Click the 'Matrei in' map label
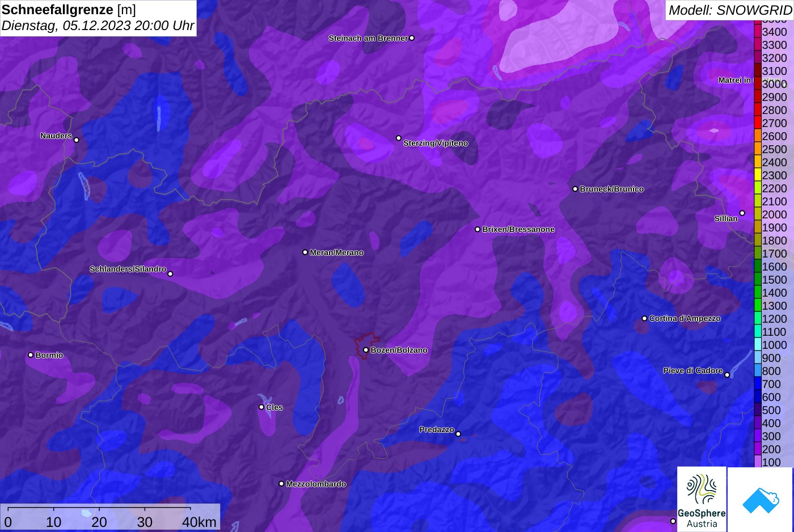Viewport: 794px width, 532px height. 734,80
